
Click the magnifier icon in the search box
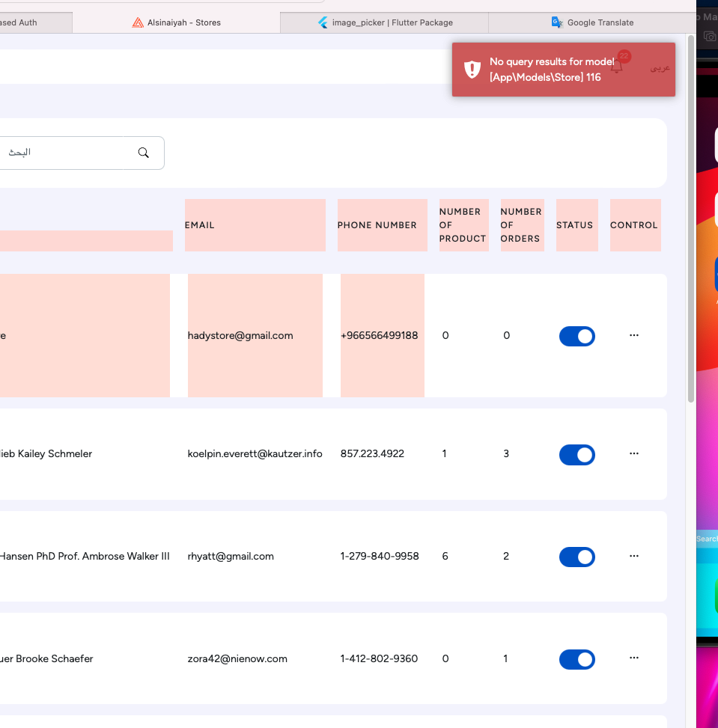pyautogui.click(x=144, y=153)
